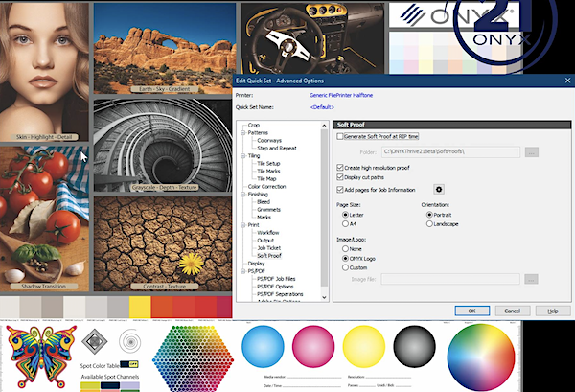Open Tile Map settings
Viewport: 575px width, 392px height.
pyautogui.click(x=266, y=179)
